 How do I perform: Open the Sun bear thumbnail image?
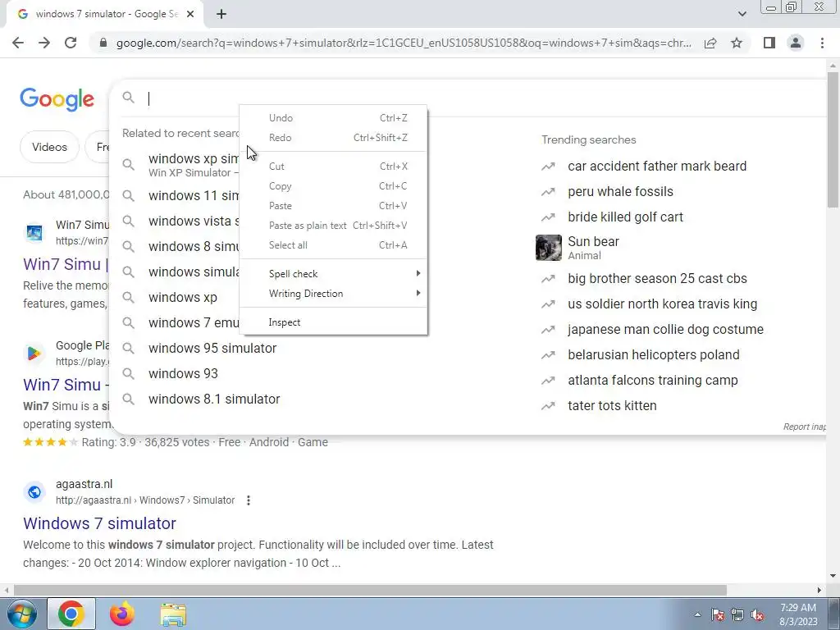click(549, 248)
